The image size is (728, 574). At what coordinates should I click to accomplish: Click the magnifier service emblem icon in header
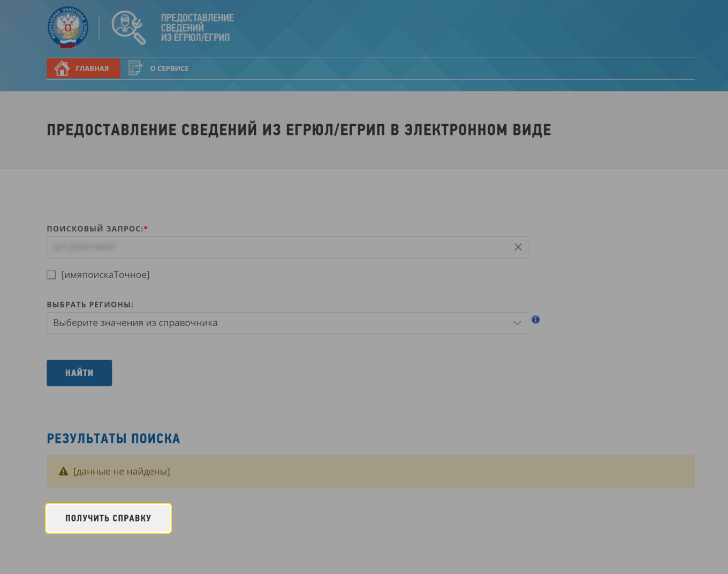128,27
